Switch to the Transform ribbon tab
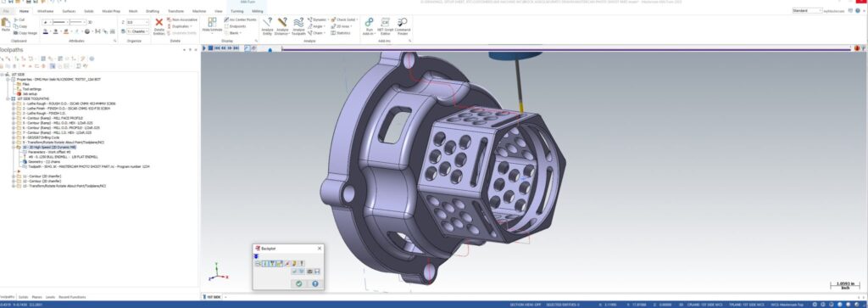The image size is (868, 308). coord(175,11)
